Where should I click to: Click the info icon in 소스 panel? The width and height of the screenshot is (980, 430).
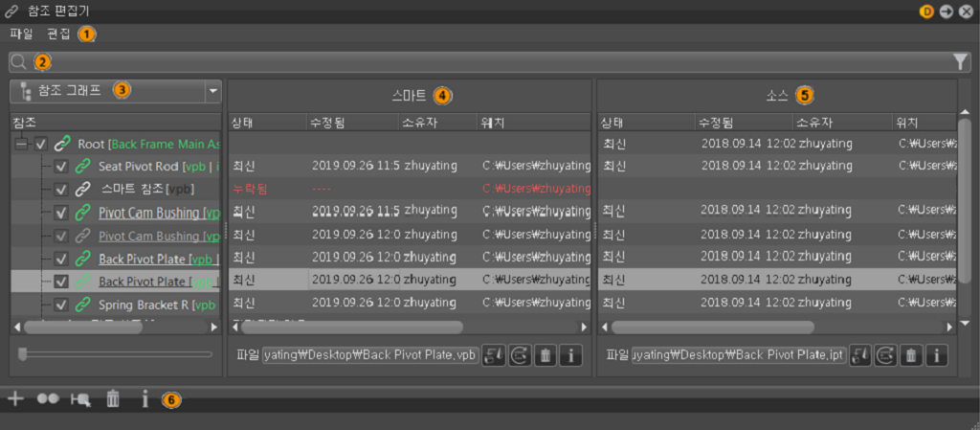[x=936, y=355]
